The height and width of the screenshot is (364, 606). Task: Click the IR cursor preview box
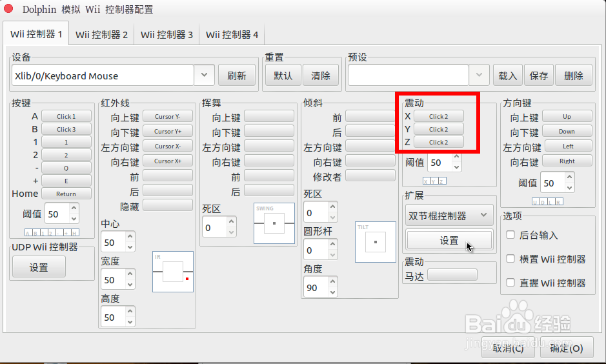click(173, 272)
